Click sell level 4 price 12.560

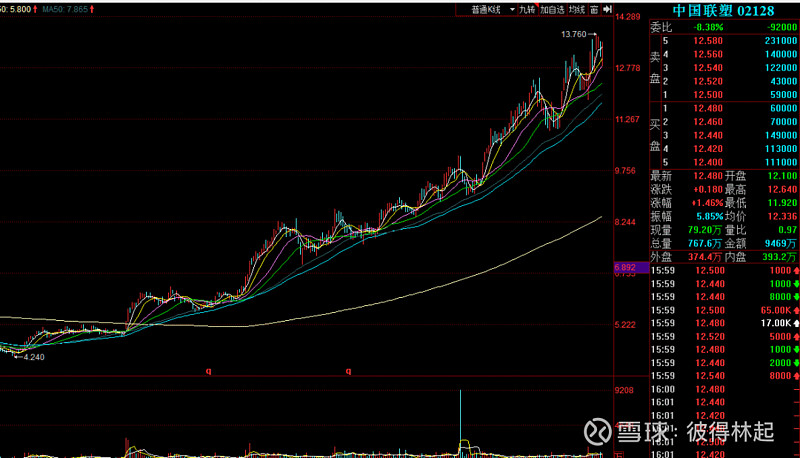point(708,54)
